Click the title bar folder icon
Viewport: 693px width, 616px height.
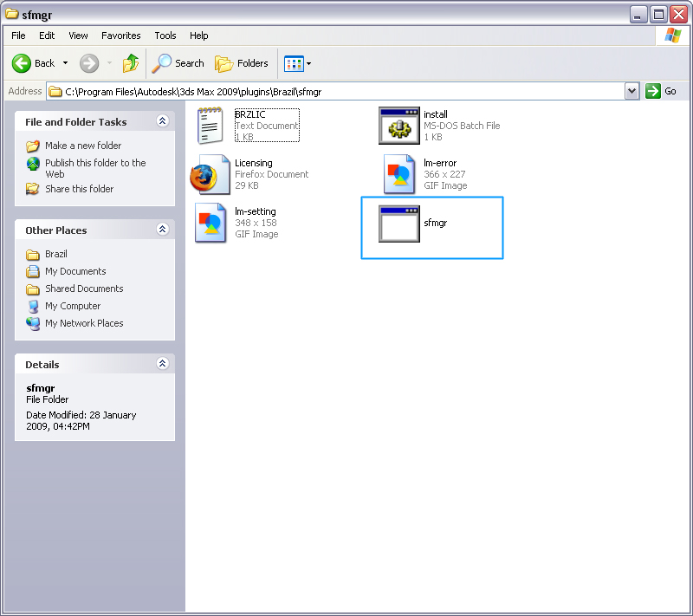[12, 14]
